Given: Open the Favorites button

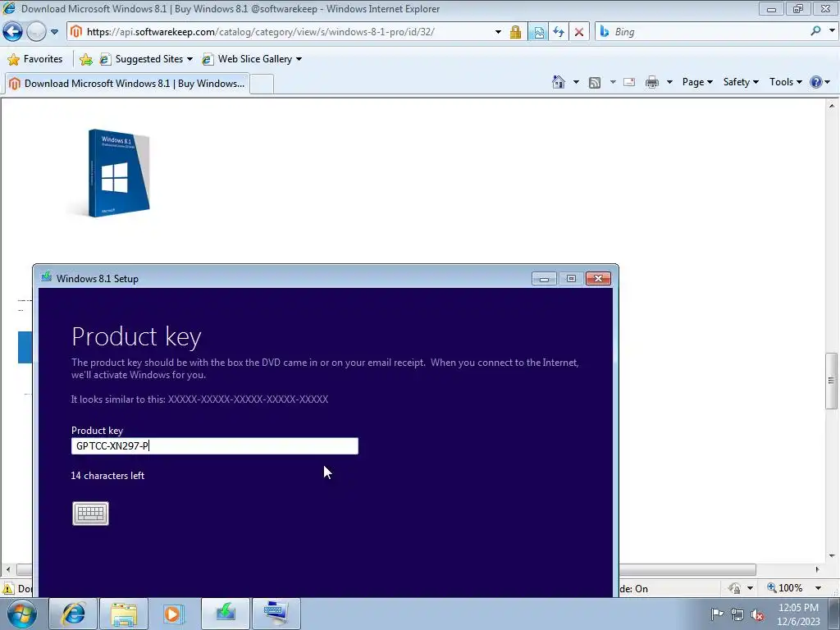Looking at the screenshot, I should coord(35,59).
